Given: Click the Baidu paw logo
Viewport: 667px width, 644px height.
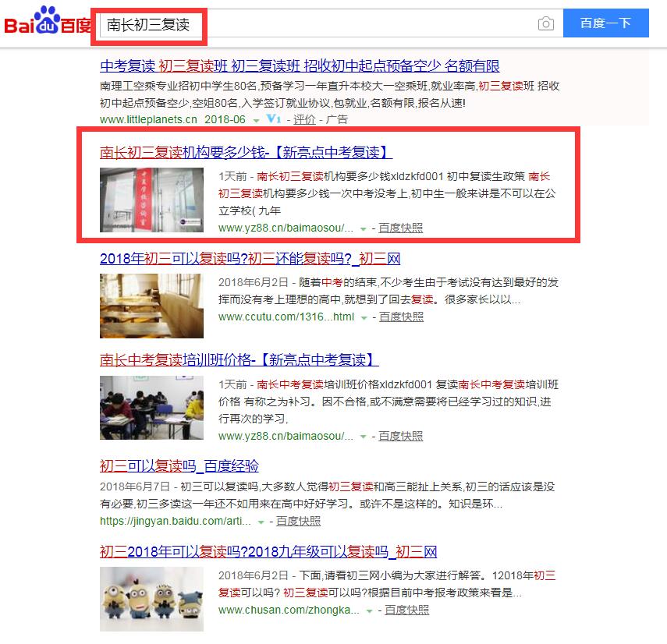Looking at the screenshot, I should coord(48,21).
